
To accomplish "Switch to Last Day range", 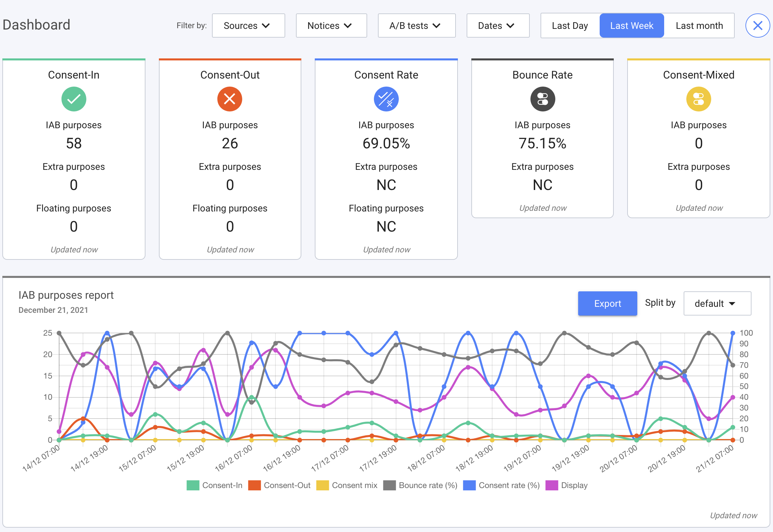I will [x=570, y=26].
